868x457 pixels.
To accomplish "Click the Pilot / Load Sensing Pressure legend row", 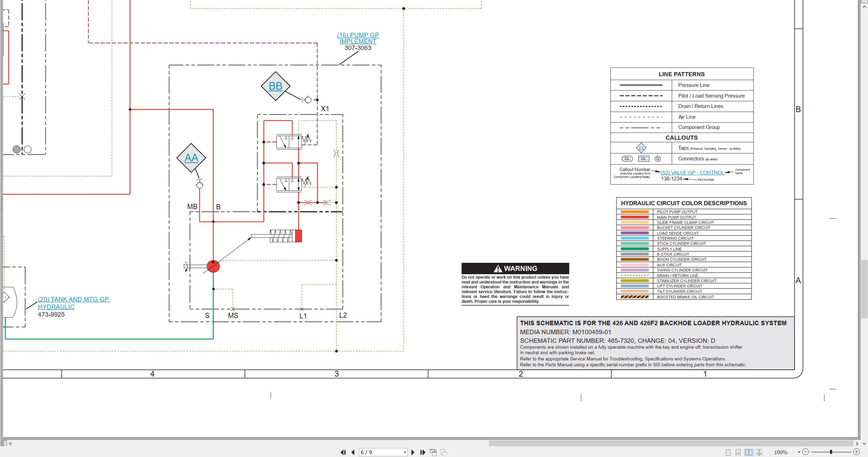I will coord(682,96).
